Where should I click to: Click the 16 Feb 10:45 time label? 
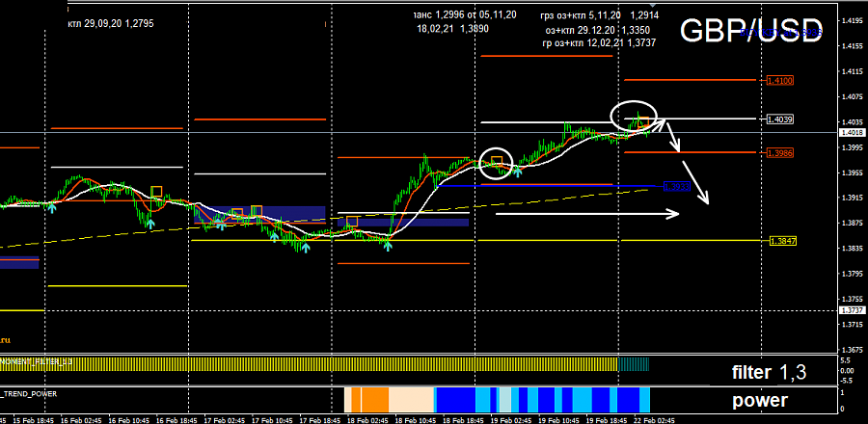point(128,420)
